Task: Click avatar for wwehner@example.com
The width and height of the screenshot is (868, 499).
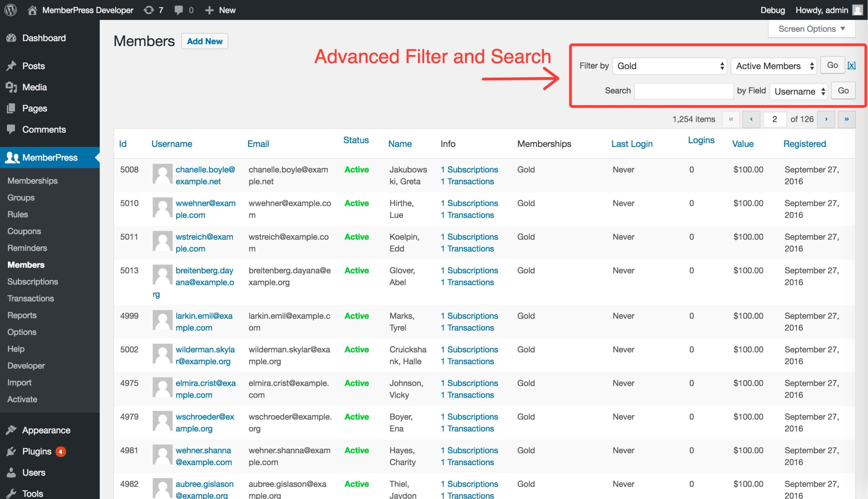Action: click(x=162, y=207)
